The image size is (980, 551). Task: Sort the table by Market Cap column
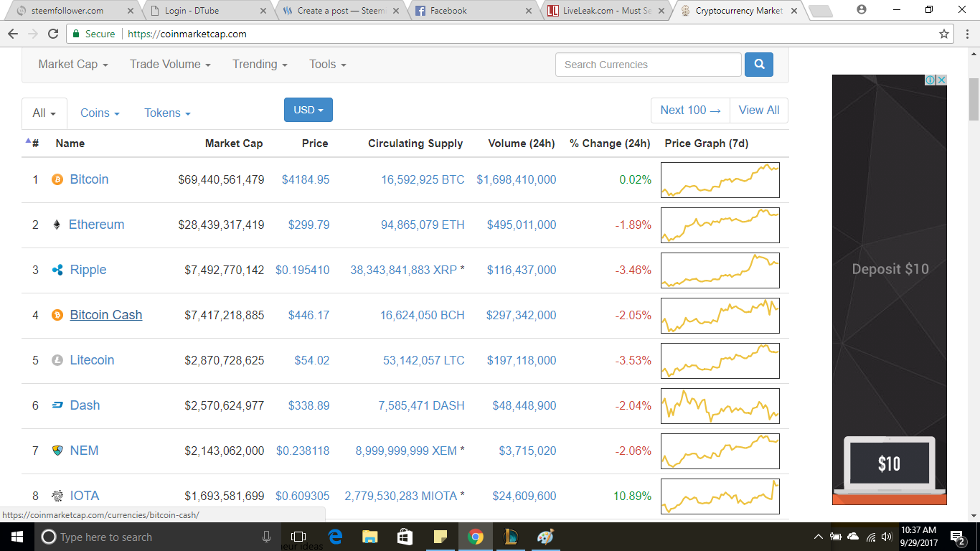(x=234, y=143)
